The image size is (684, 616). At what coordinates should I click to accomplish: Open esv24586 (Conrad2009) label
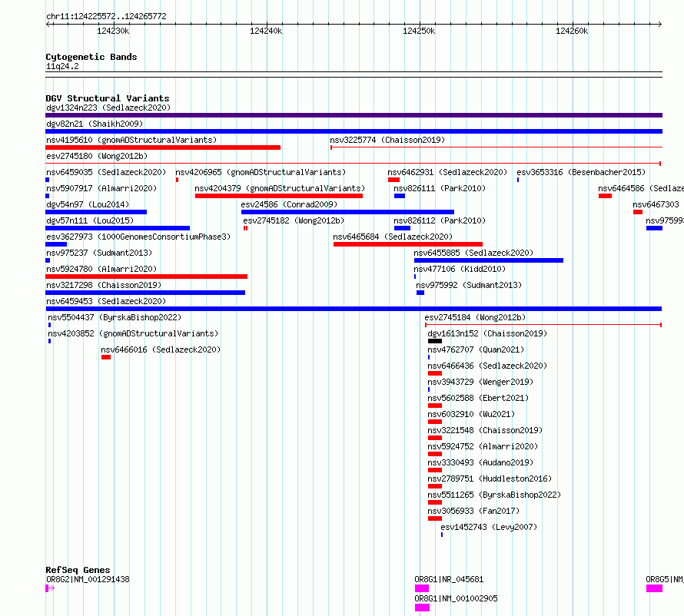pos(289,204)
